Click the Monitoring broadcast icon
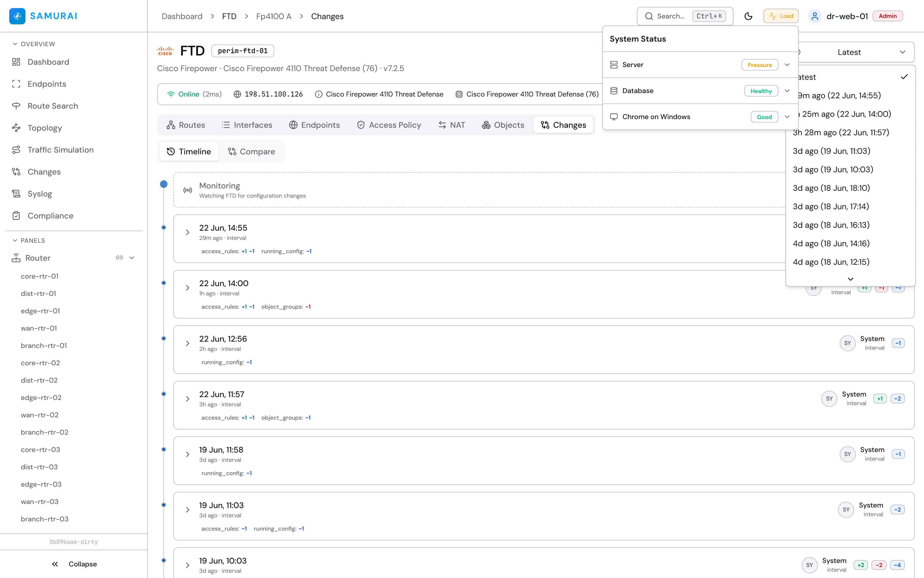Viewport: 924px width, 578px height. pyautogui.click(x=187, y=190)
